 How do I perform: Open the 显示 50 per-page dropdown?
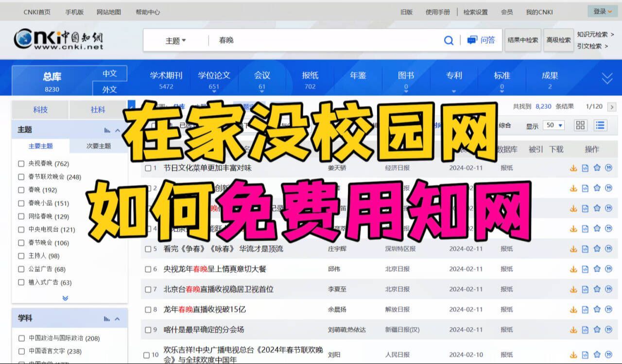(x=554, y=125)
